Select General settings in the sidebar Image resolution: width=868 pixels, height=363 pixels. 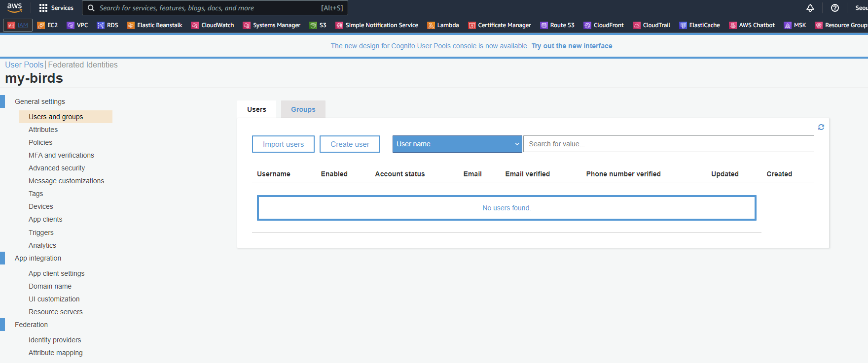coord(40,101)
